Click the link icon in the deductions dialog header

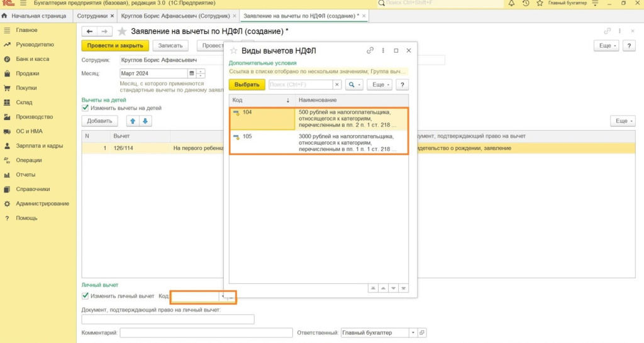tap(370, 50)
